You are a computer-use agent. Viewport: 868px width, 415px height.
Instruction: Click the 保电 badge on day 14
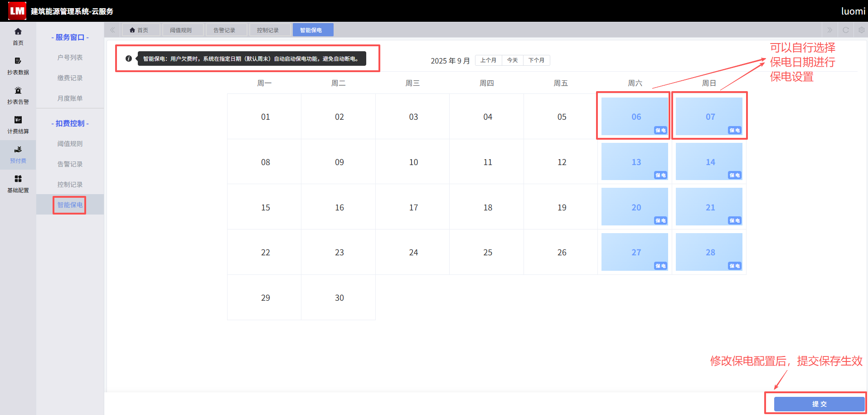click(x=735, y=175)
